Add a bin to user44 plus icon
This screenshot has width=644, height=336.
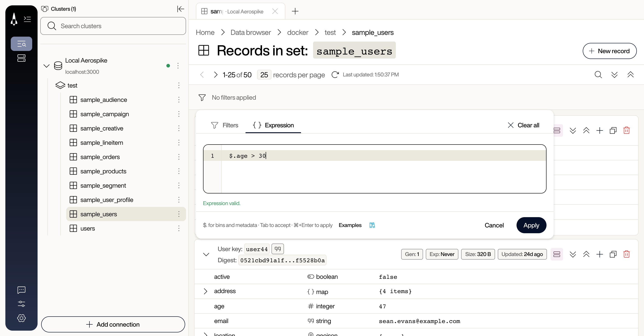[x=600, y=254]
